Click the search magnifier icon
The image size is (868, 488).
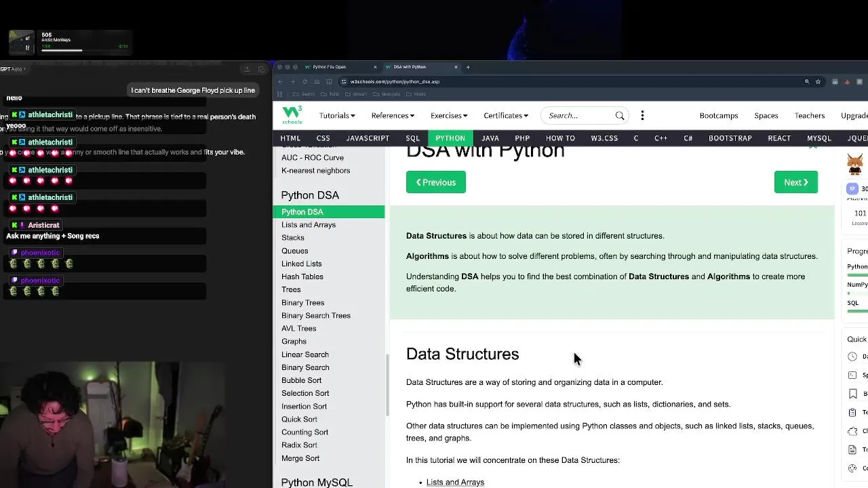tap(620, 116)
